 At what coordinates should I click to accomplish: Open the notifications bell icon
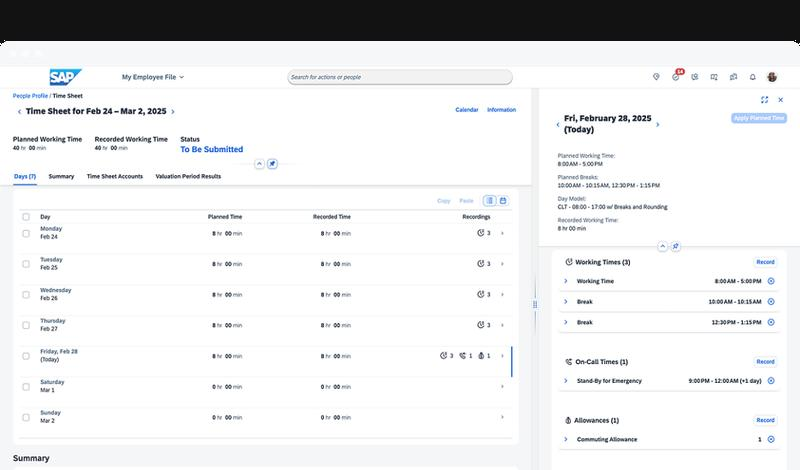click(x=753, y=77)
